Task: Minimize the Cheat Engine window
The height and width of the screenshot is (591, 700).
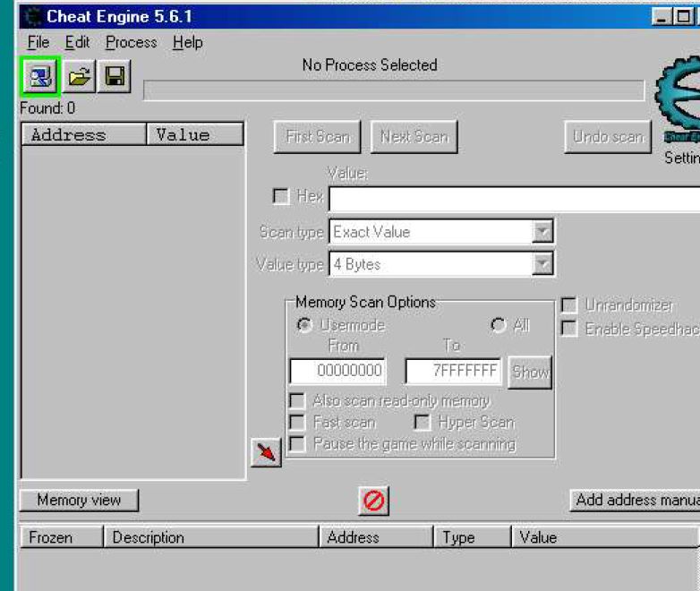Action: tap(662, 16)
